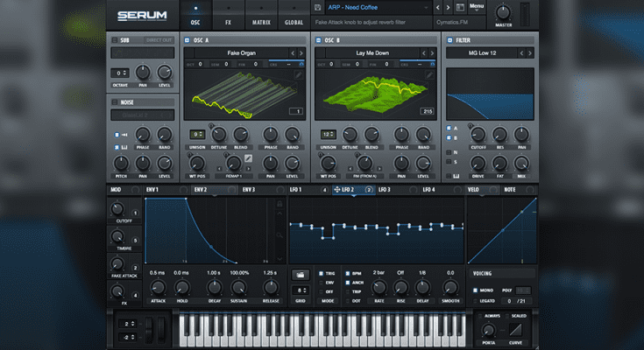The width and height of the screenshot is (644, 350).
Task: Load the previous preset arrow in header
Action: (x=438, y=7)
